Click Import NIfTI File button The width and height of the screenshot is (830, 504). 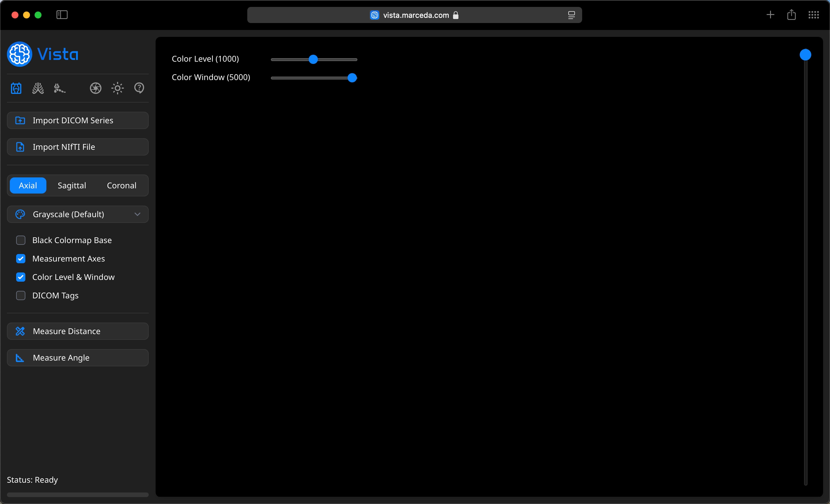click(78, 147)
